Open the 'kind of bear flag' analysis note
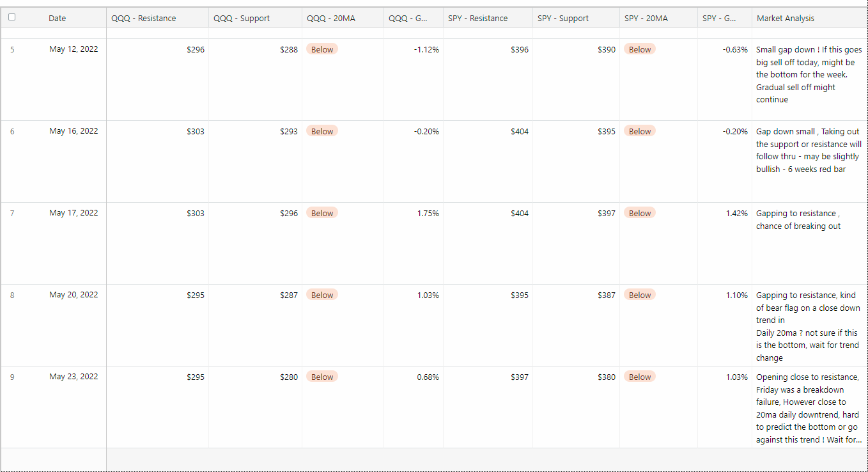Viewport: 868px width, 472px height. [x=809, y=326]
